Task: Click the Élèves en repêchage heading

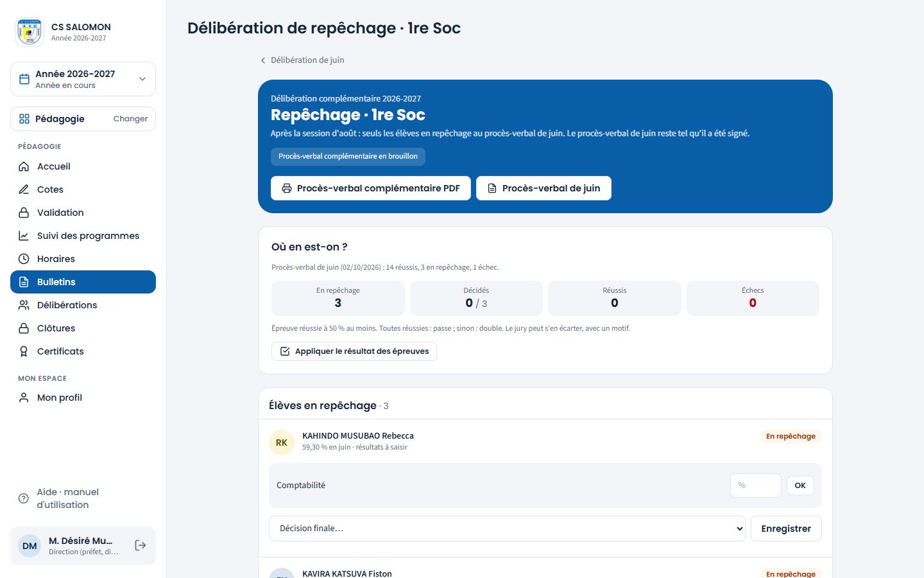Action: pyautogui.click(x=323, y=405)
